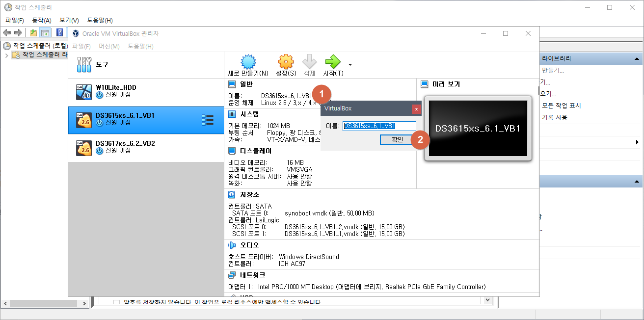Screen dimensions: 644x320
Task: Click the 새로 만들기(N) new VM icon
Action: coord(248,62)
